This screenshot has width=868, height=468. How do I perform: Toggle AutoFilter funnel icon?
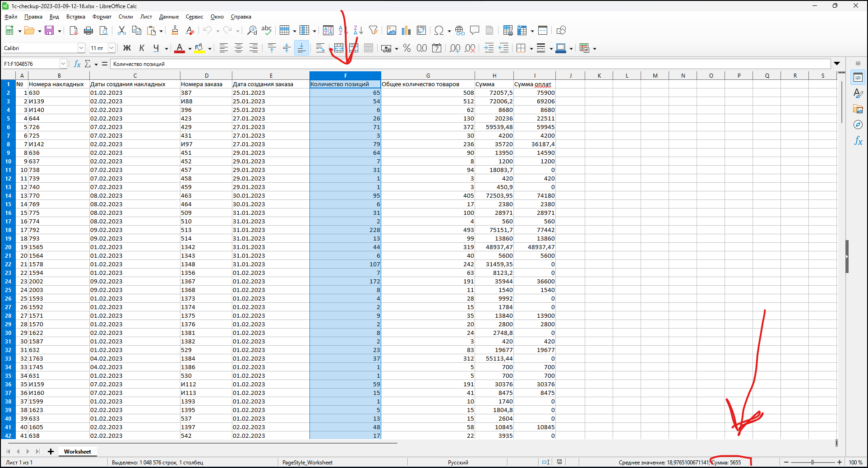[373, 31]
